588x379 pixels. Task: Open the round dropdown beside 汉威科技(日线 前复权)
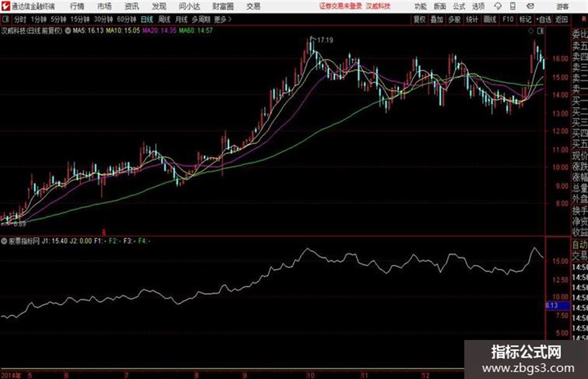pos(67,30)
